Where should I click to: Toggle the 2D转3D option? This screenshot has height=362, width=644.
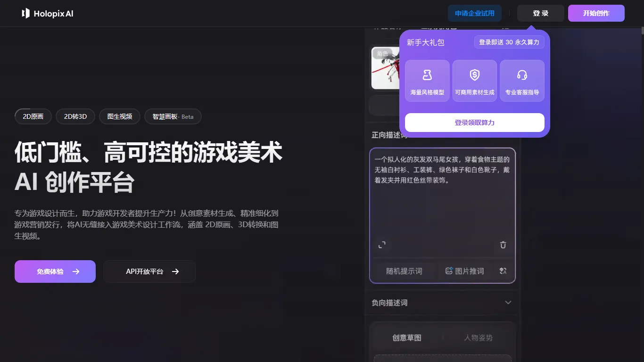click(x=75, y=116)
